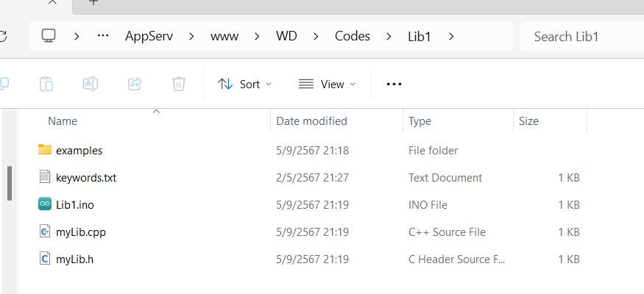Sort files by the Type column

coord(420,121)
